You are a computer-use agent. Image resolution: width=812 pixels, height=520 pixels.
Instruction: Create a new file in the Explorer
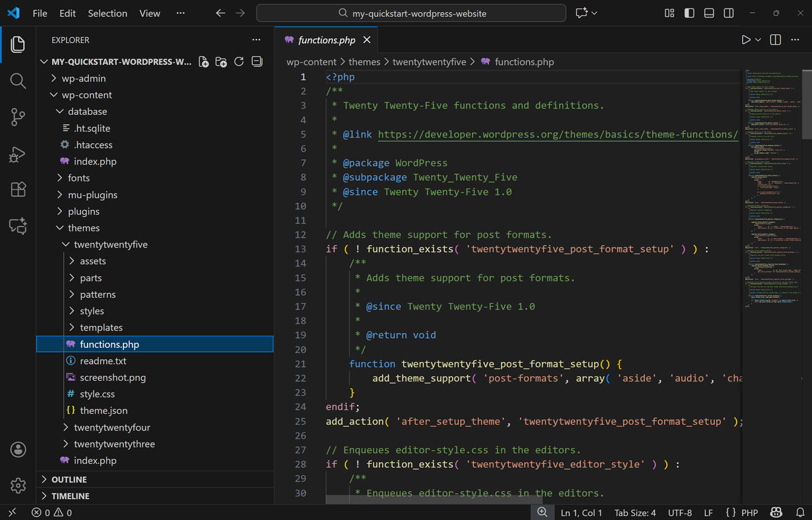coord(204,61)
